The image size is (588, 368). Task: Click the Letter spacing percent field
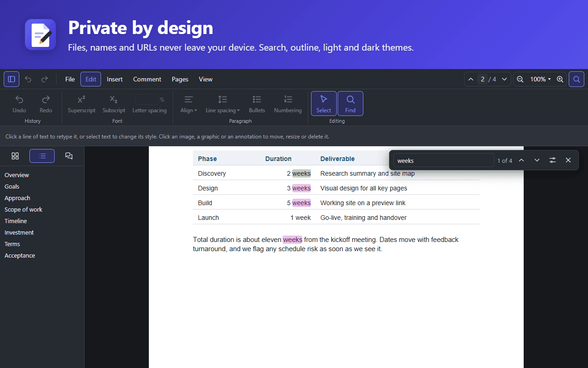click(x=147, y=99)
